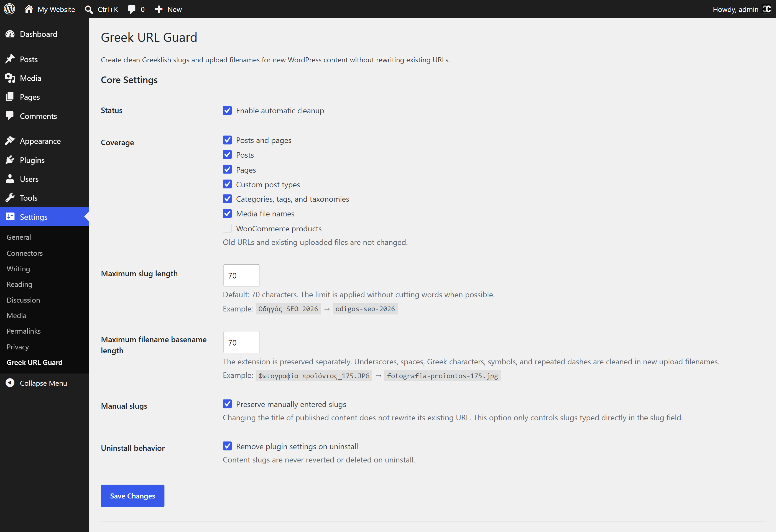
Task: Click the disabled WooCommerce products checkbox
Action: click(227, 228)
